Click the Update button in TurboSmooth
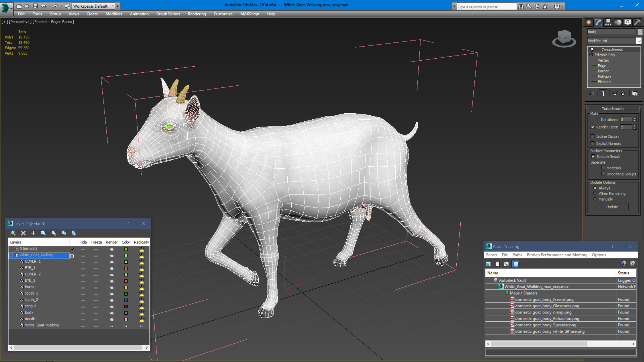The image size is (644, 362). [612, 207]
